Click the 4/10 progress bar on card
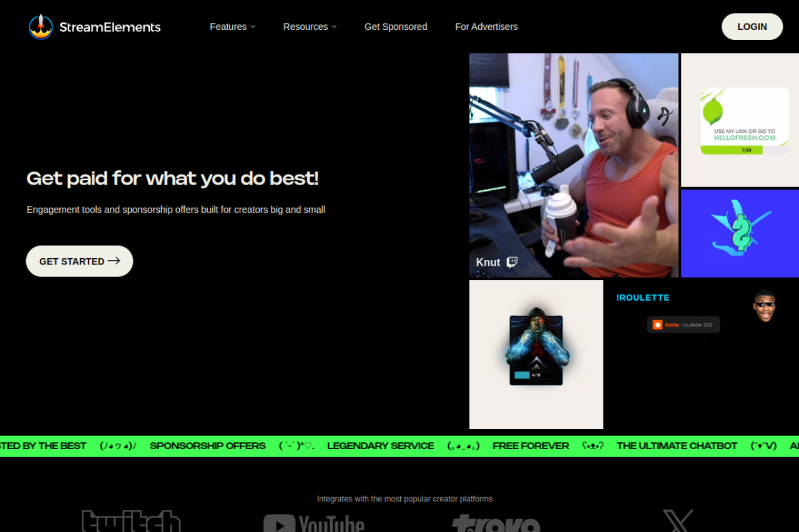The image size is (799, 532). tap(536, 375)
